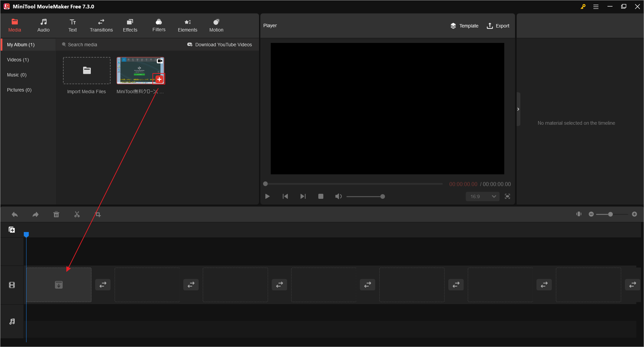Screen dimensions: 644x347
Task: Switch to the Filters tab
Action: 159,26
